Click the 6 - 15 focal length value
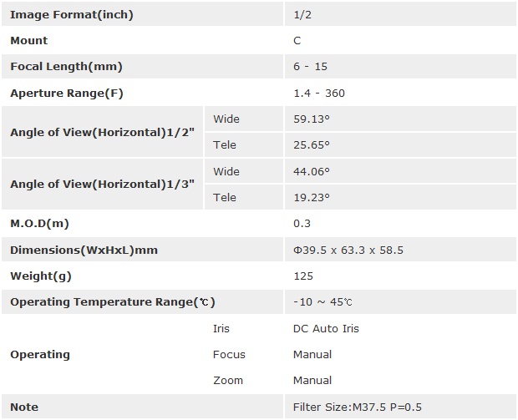The height and width of the screenshot is (420, 518). click(x=309, y=67)
